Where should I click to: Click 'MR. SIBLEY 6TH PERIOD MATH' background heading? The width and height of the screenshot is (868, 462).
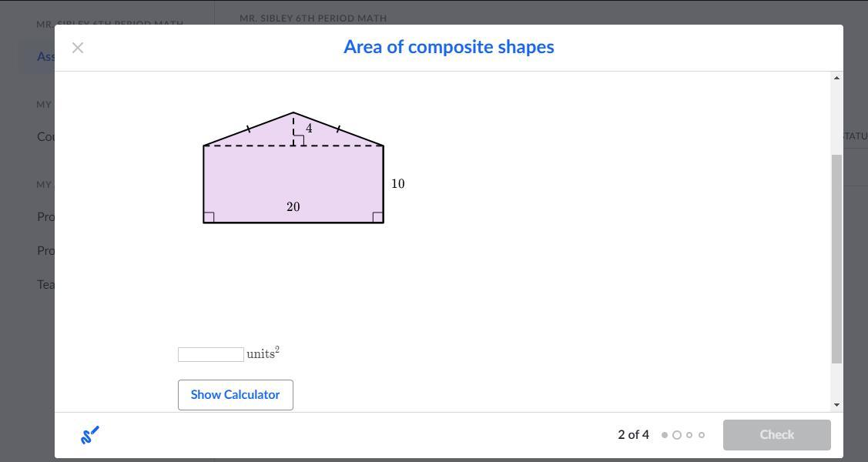(313, 18)
